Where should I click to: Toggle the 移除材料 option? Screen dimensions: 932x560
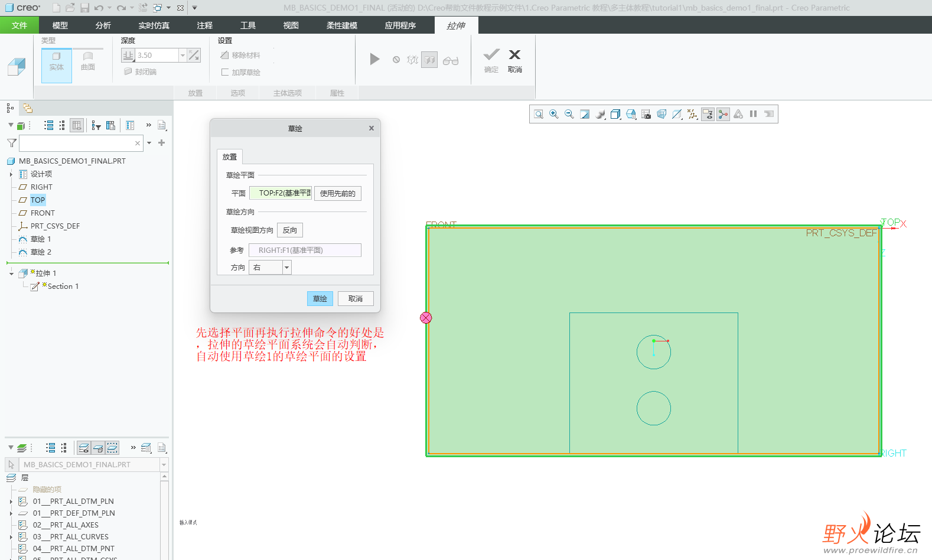[240, 55]
